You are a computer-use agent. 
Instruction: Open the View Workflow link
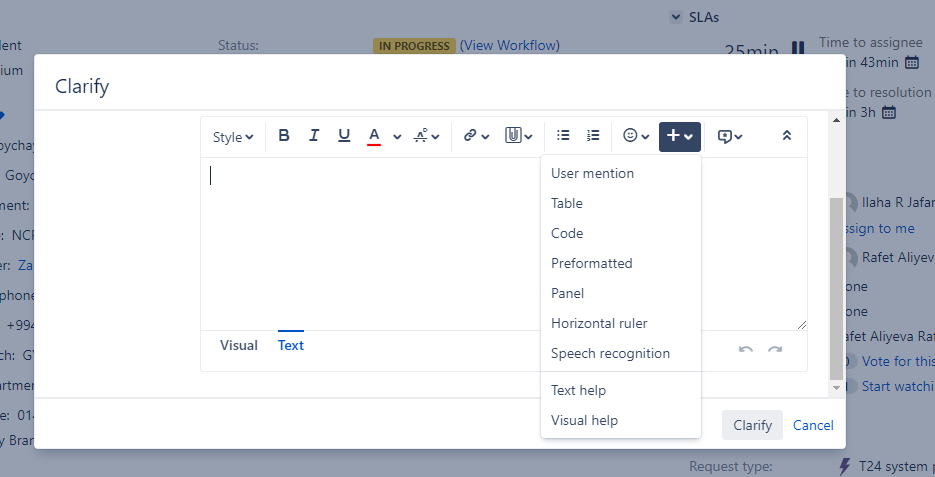pyautogui.click(x=509, y=45)
